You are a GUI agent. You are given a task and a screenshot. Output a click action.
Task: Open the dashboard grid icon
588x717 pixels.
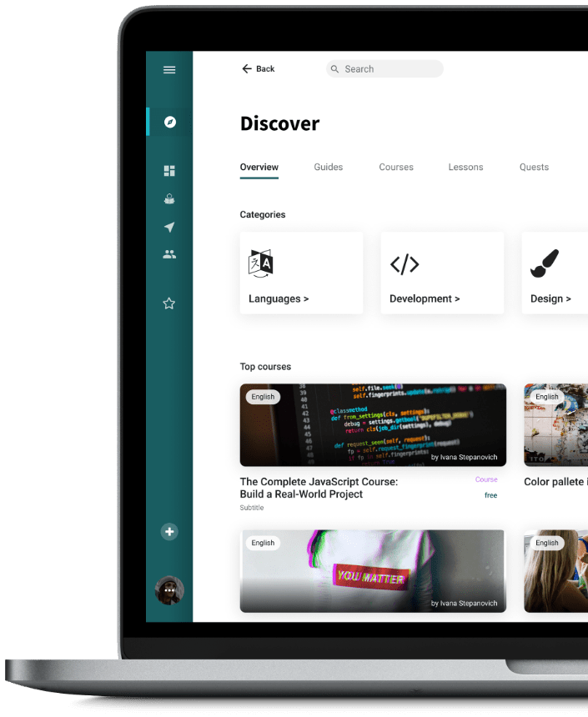(x=169, y=171)
